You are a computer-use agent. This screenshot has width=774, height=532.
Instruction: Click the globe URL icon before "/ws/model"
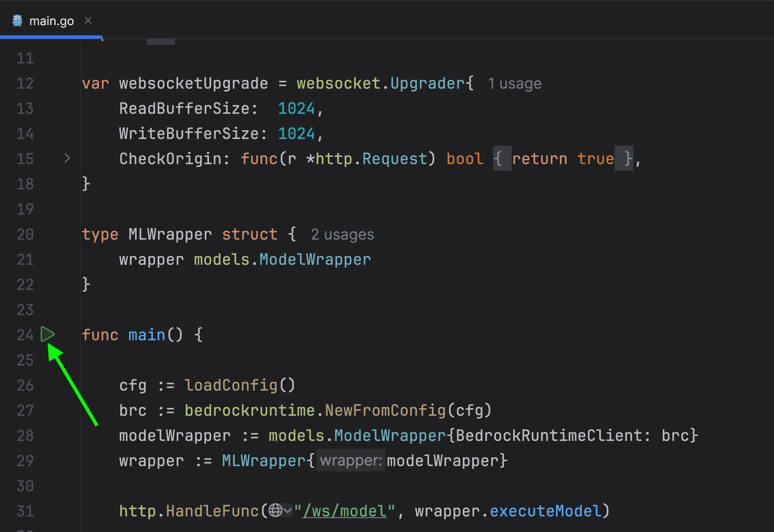point(275,510)
